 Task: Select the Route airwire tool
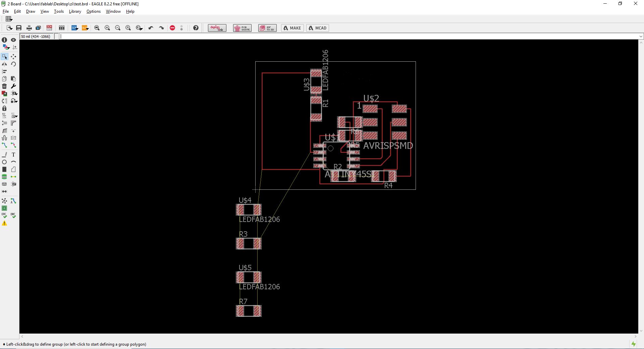pos(4,145)
